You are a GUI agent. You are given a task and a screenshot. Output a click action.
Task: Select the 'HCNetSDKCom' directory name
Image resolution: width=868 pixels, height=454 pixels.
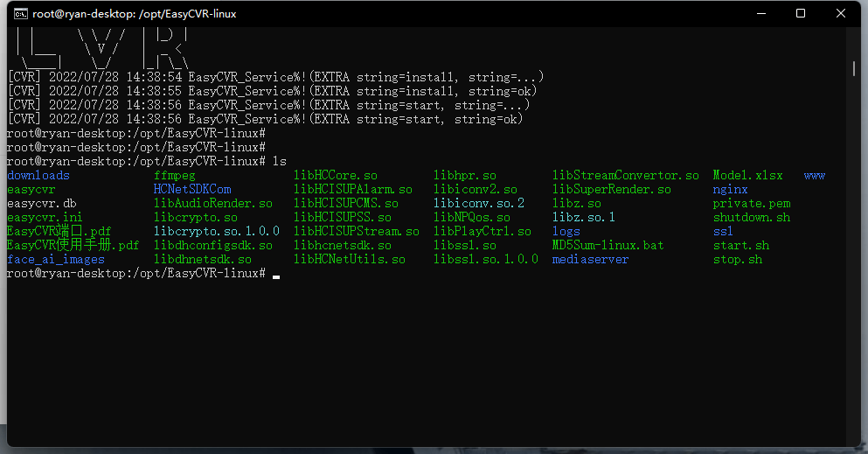click(192, 189)
